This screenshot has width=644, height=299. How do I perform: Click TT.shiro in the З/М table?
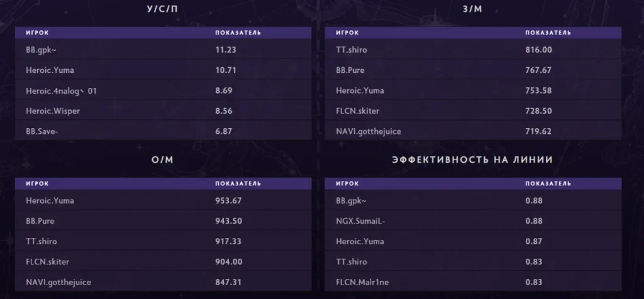point(351,50)
